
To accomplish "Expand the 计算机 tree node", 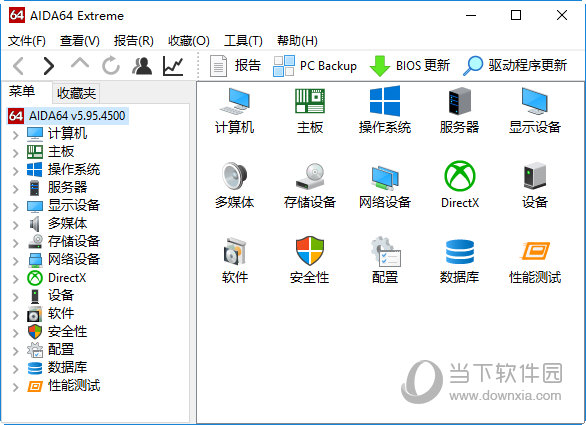I will pyautogui.click(x=16, y=134).
